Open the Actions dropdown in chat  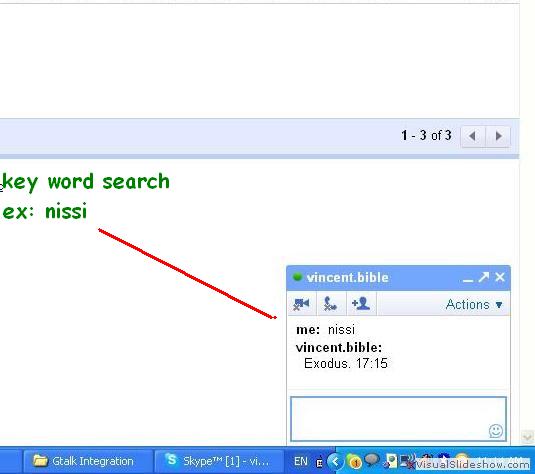(474, 304)
